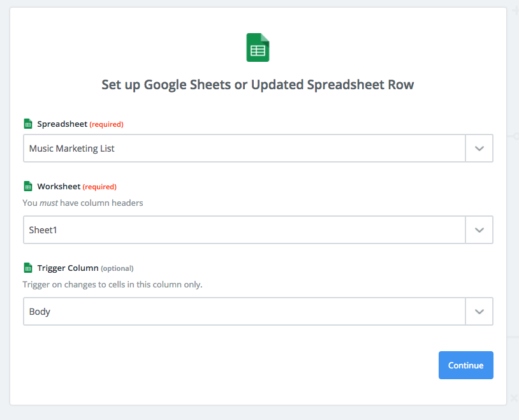519x420 pixels.
Task: Click Sheets icon beside Trigger Column label
Action: (27, 268)
